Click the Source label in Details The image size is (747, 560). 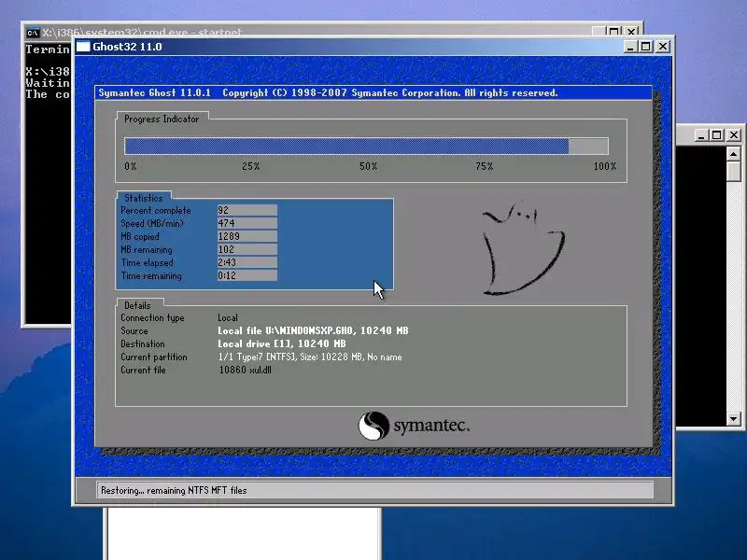(x=134, y=330)
